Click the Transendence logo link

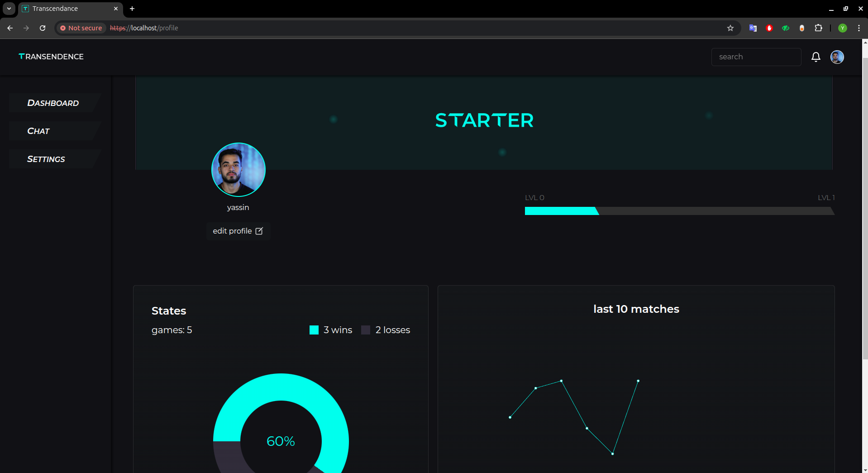point(51,57)
